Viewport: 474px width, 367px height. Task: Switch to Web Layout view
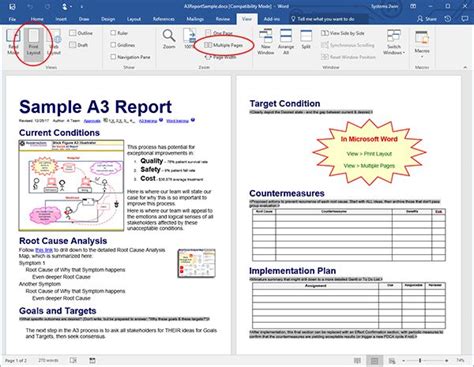click(x=54, y=42)
